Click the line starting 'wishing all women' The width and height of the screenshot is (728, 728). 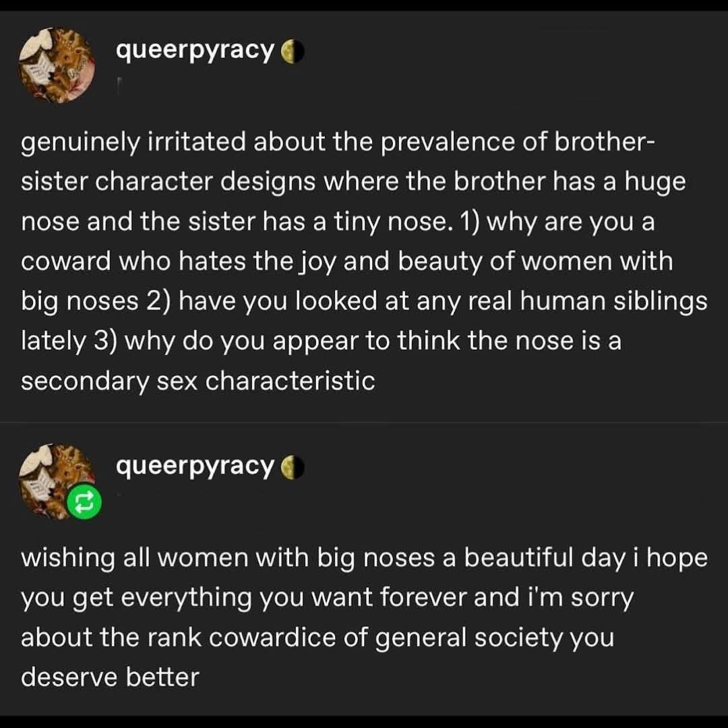click(364, 558)
